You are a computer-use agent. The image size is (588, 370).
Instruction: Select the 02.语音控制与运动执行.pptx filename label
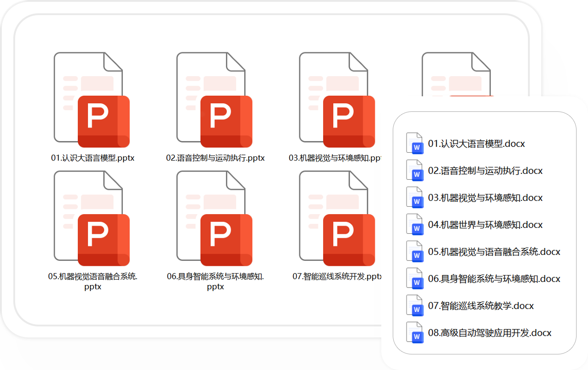coord(215,158)
